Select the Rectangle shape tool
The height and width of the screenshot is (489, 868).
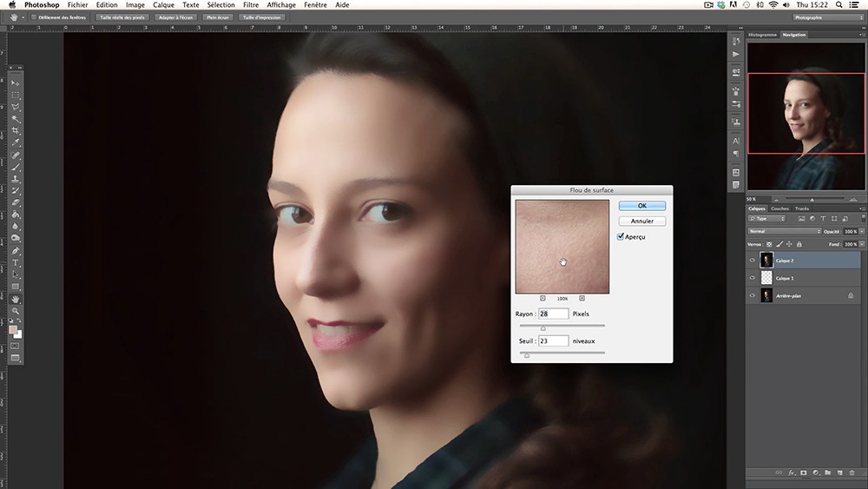[16, 287]
